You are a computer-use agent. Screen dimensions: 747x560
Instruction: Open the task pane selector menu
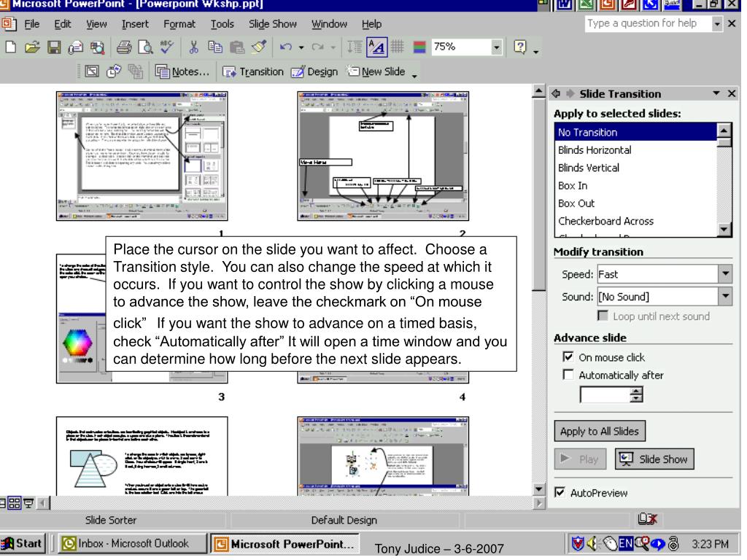point(716,93)
